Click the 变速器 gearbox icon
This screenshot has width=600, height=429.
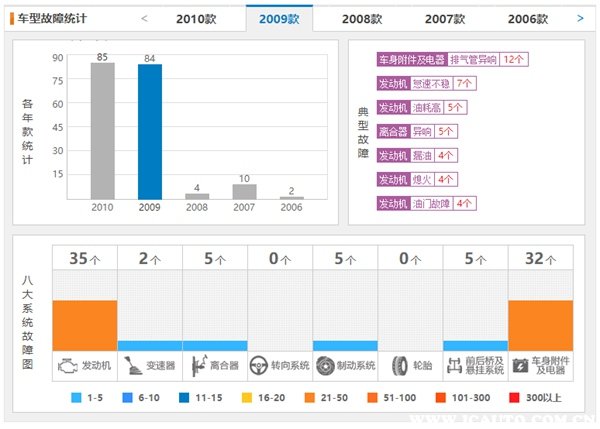pos(132,365)
